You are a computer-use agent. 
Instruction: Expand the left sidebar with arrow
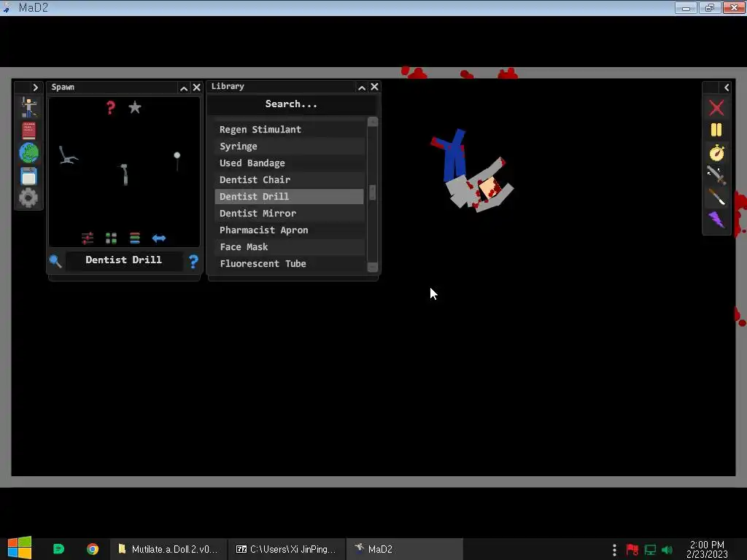(35, 87)
